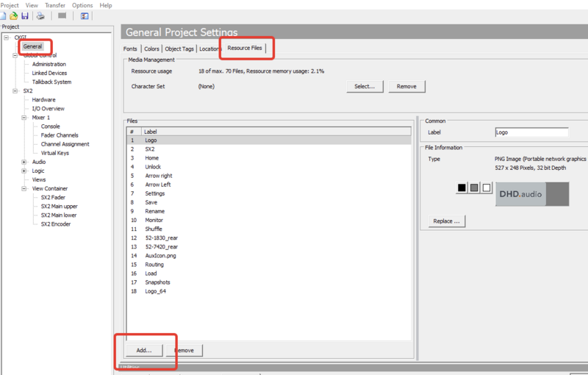Expand the Audio tree node

point(24,162)
